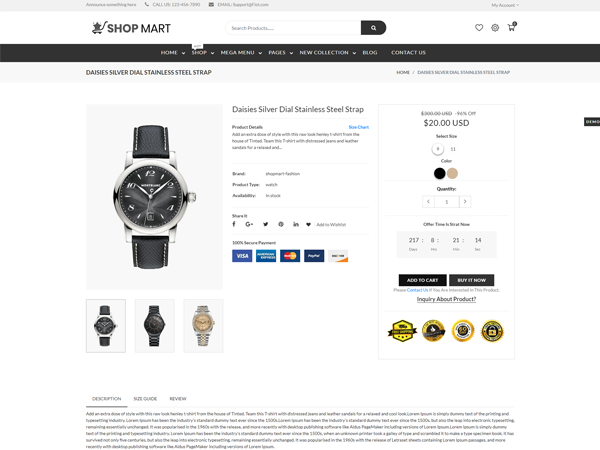600x450 pixels.
Task: Switch to the Review tab
Action: pos(178,399)
